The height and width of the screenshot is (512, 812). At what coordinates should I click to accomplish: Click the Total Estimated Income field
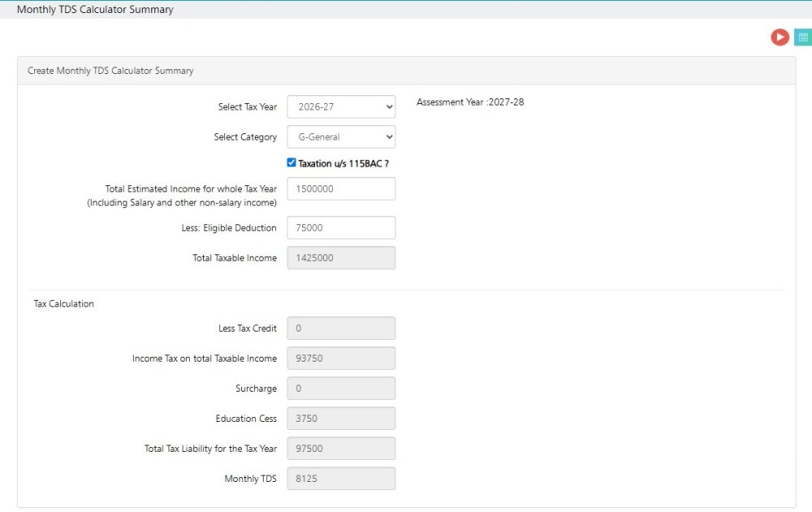[341, 189]
